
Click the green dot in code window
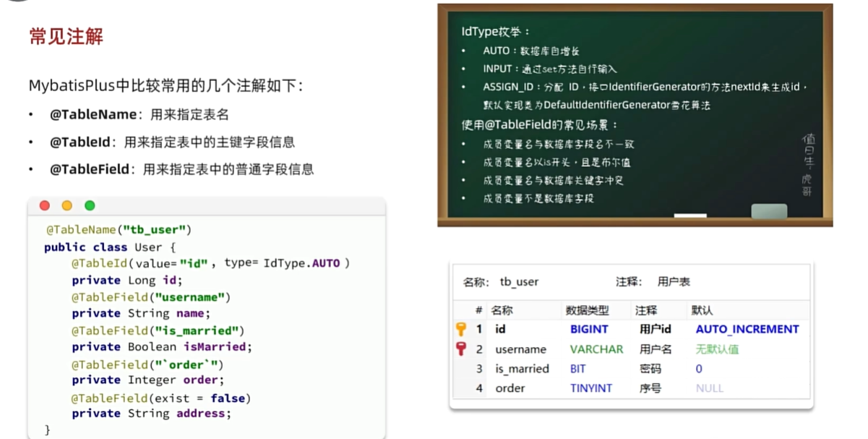[90, 205]
